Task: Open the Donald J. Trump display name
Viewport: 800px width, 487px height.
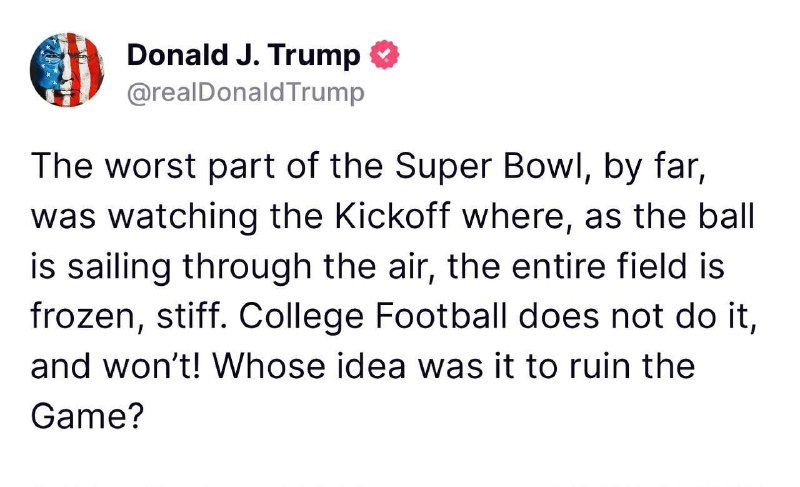Action: point(243,55)
